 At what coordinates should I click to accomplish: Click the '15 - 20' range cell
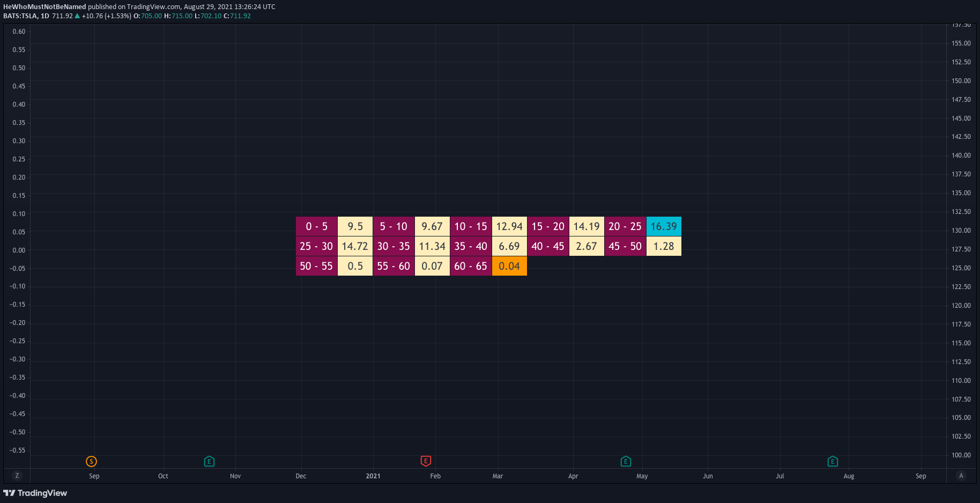548,226
